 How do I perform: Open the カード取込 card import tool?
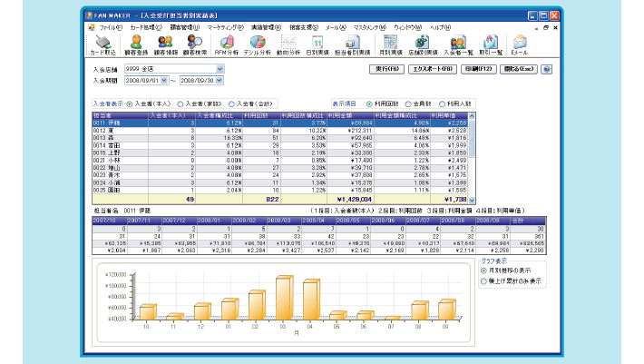click(103, 44)
